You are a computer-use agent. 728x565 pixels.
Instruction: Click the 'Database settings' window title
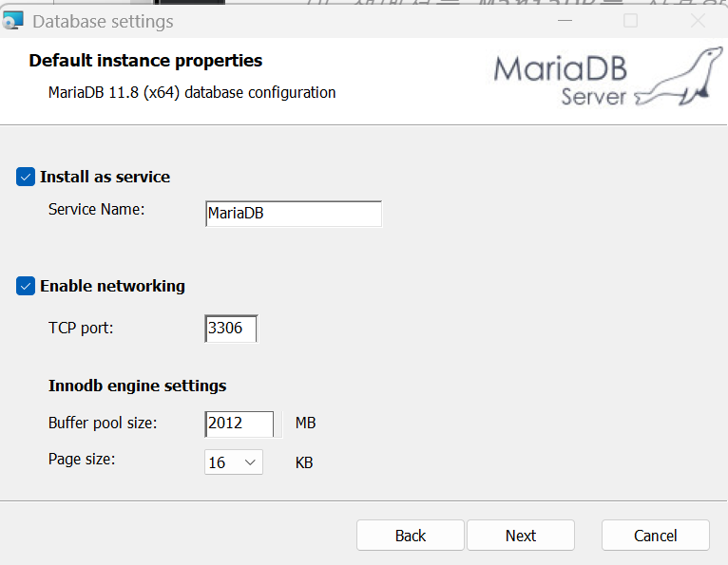tap(103, 21)
